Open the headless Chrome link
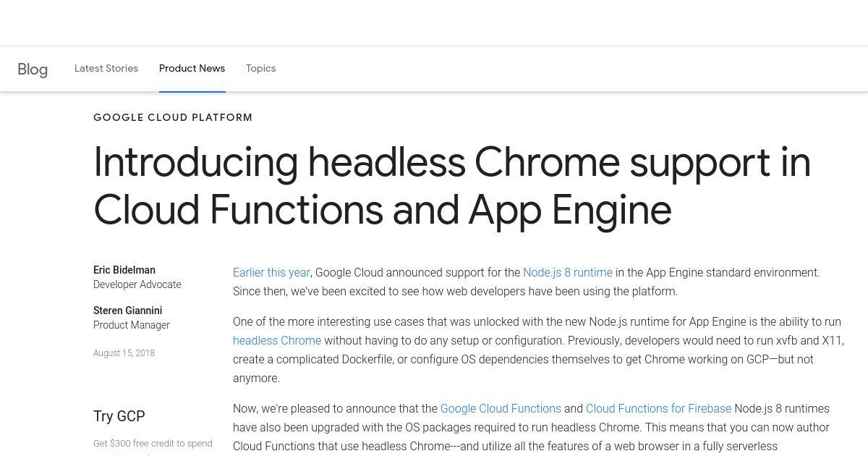This screenshot has width=868, height=456. click(x=277, y=340)
